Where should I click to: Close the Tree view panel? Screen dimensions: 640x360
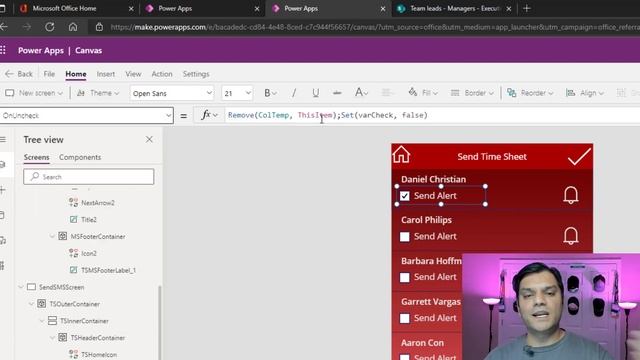(x=149, y=140)
